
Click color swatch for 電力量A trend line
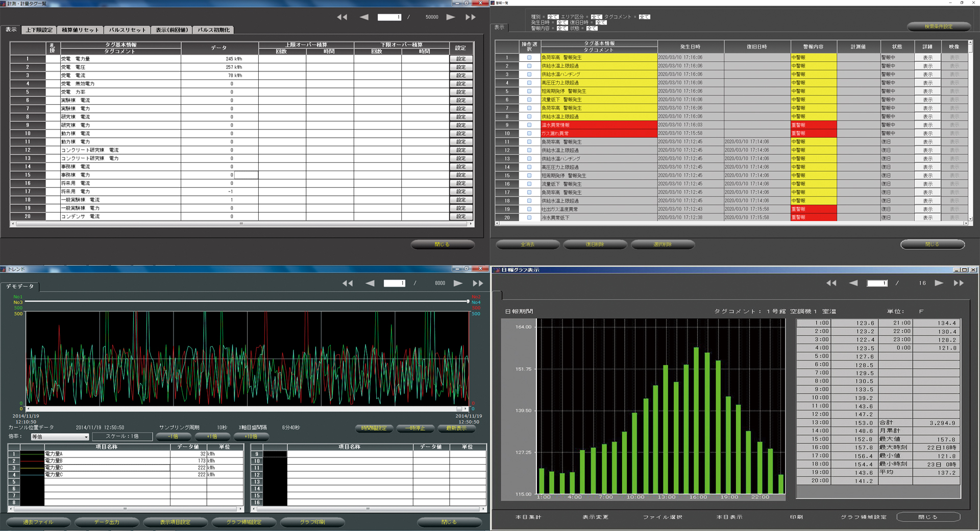coord(32,454)
